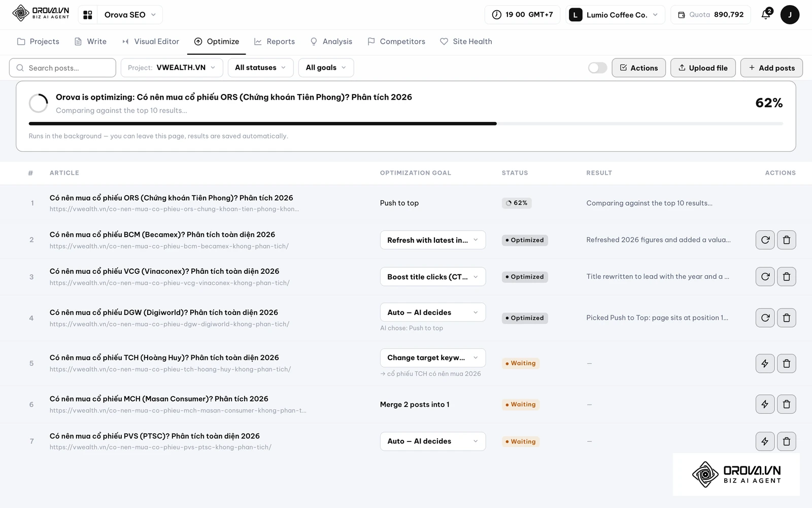Click the RESULT column header
The width and height of the screenshot is (812, 508).
599,173
